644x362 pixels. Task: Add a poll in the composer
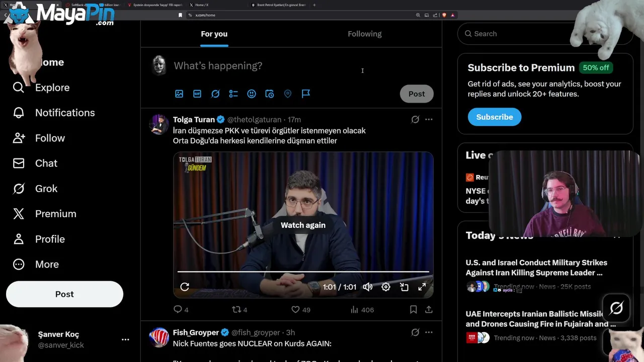pyautogui.click(x=233, y=94)
